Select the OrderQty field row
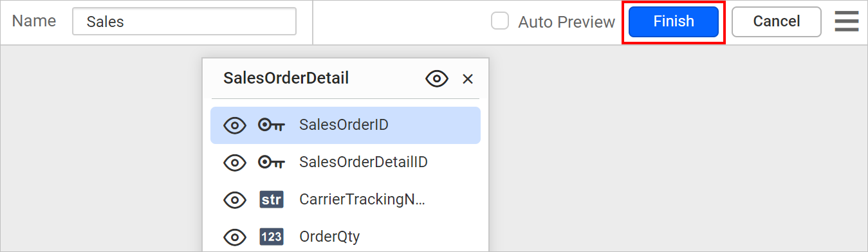The height and width of the screenshot is (252, 868). 346,237
